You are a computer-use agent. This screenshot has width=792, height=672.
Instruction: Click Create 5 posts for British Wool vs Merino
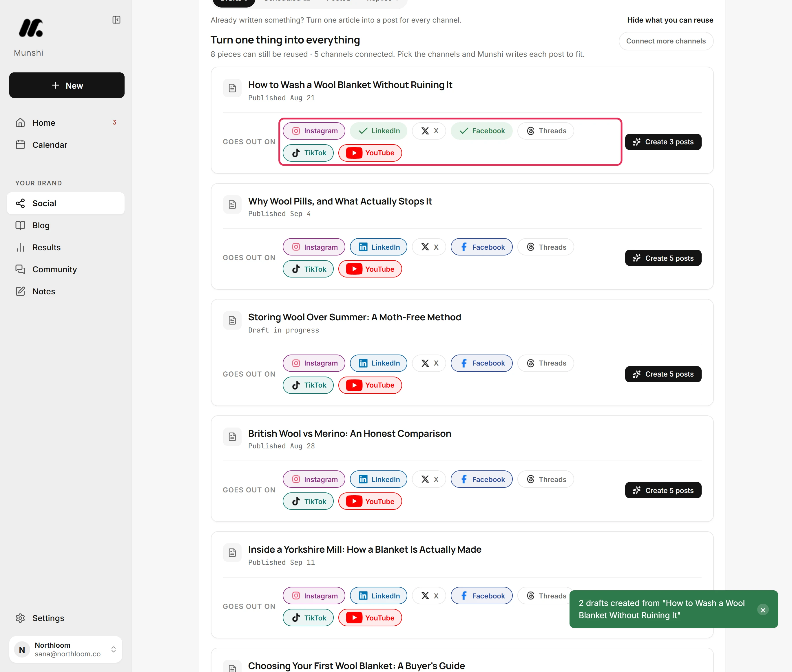[x=663, y=490]
